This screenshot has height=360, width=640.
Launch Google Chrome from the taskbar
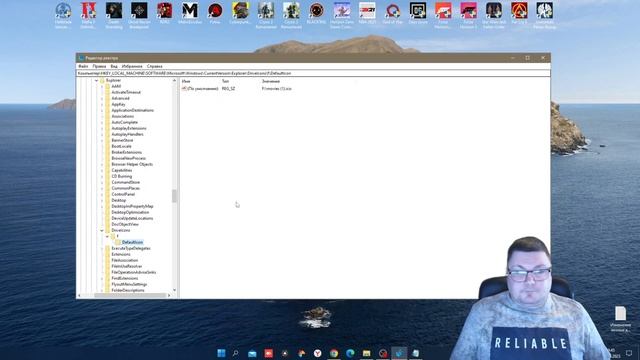click(x=334, y=353)
